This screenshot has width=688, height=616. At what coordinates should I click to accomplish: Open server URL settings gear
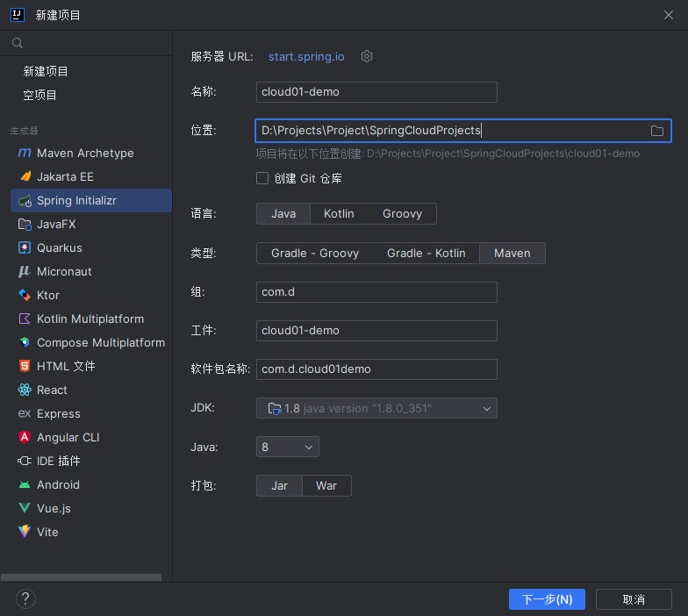coord(367,56)
